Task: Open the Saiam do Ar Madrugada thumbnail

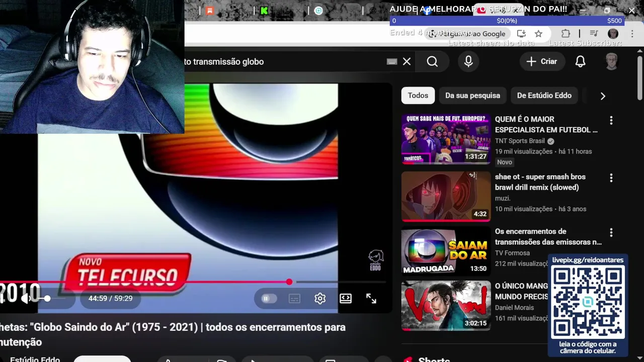Action: pyautogui.click(x=446, y=251)
